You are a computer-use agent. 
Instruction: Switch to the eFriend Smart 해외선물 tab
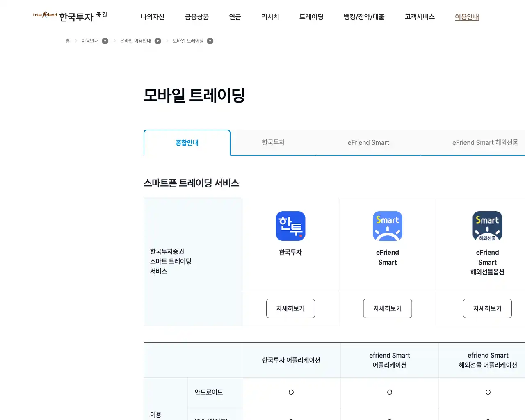(485, 143)
